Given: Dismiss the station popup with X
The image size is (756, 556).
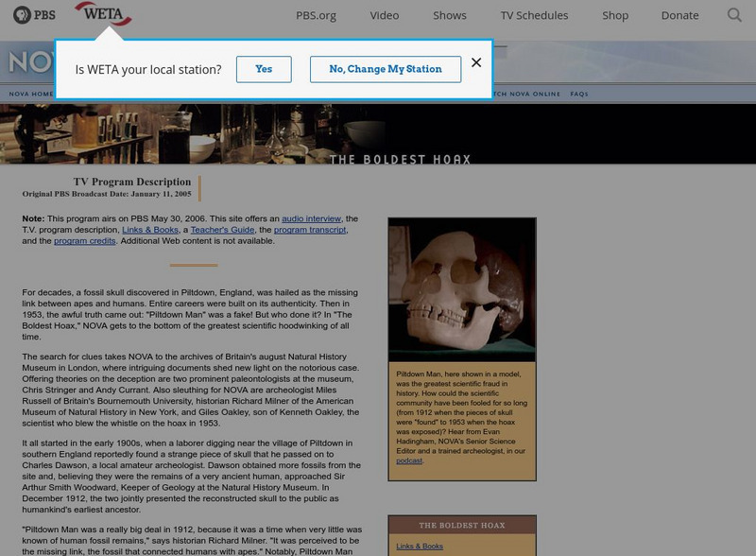Looking at the screenshot, I should 476,62.
